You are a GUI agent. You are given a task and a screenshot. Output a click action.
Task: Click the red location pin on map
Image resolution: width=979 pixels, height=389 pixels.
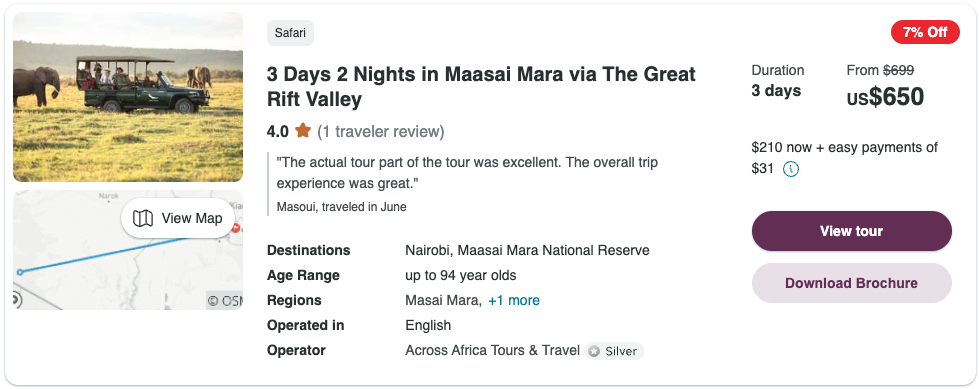click(x=236, y=229)
